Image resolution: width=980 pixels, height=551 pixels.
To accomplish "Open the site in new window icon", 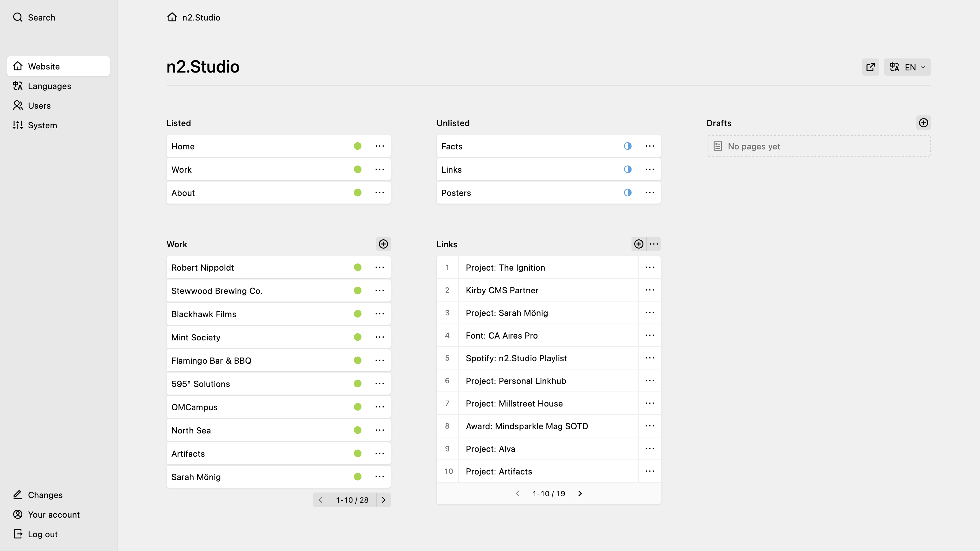I will (x=870, y=67).
